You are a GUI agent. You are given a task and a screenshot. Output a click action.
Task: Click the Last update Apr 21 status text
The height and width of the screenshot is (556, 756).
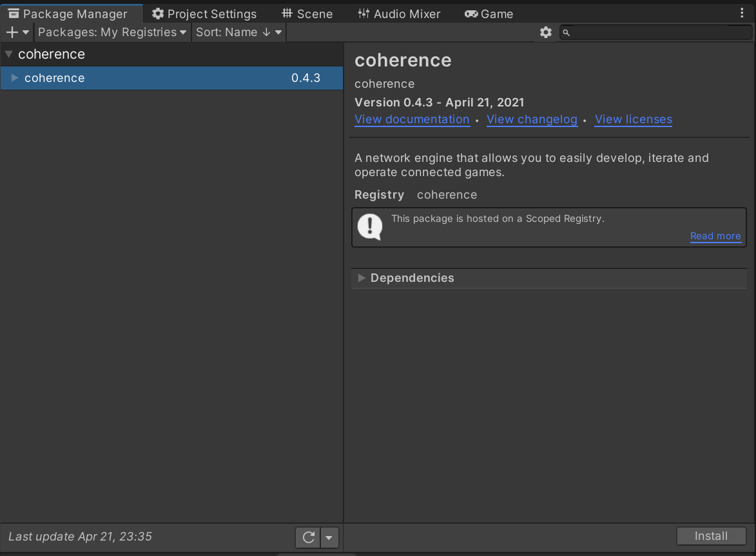pos(80,536)
